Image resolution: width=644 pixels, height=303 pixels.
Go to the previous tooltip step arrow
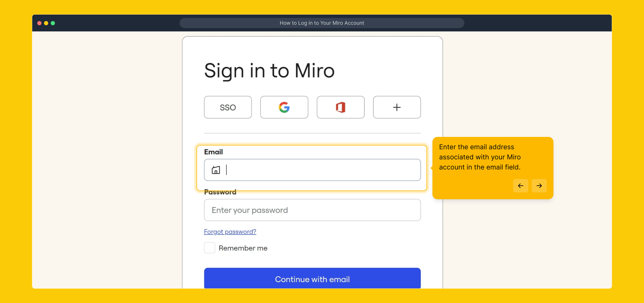[520, 186]
